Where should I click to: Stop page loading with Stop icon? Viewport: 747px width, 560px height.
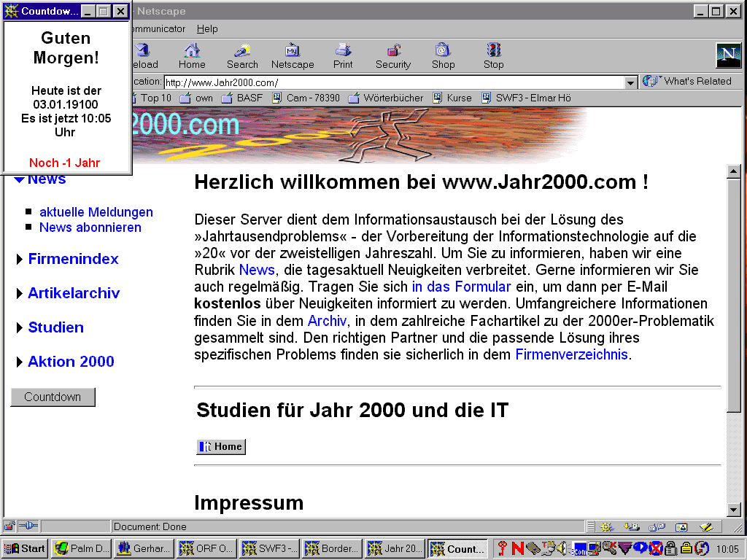494,55
